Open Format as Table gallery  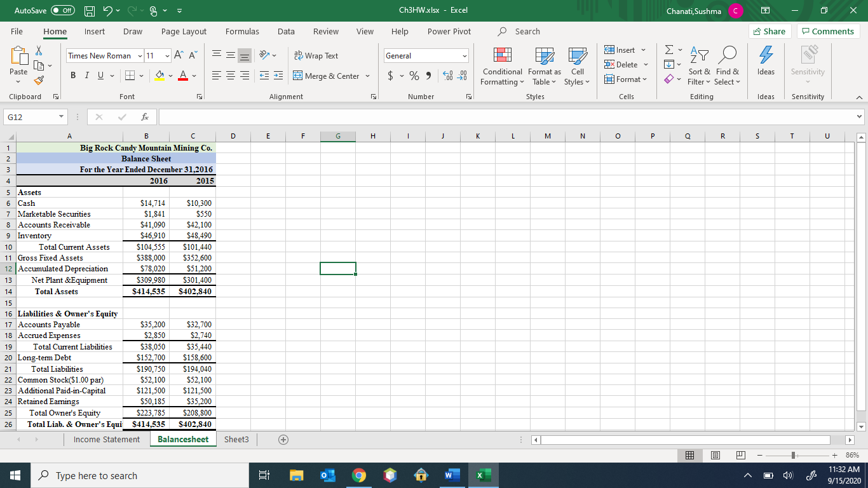(544, 67)
